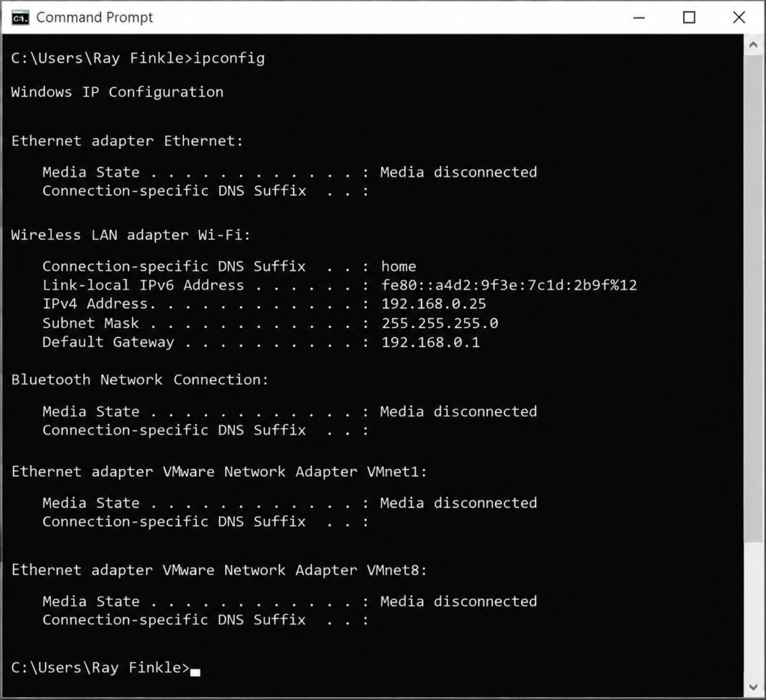Click 'Media disconnected' under VMnet8
This screenshot has height=700, width=766.
coord(459,601)
